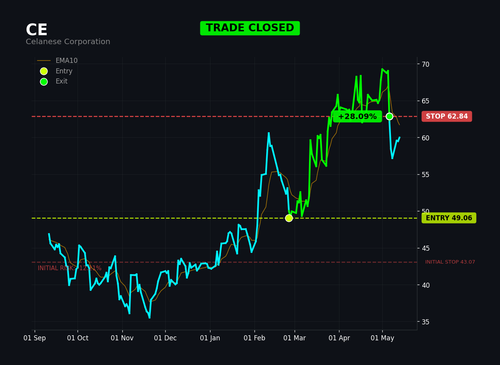Click the 55 price axis label
The image size is (500, 365).
(426, 175)
